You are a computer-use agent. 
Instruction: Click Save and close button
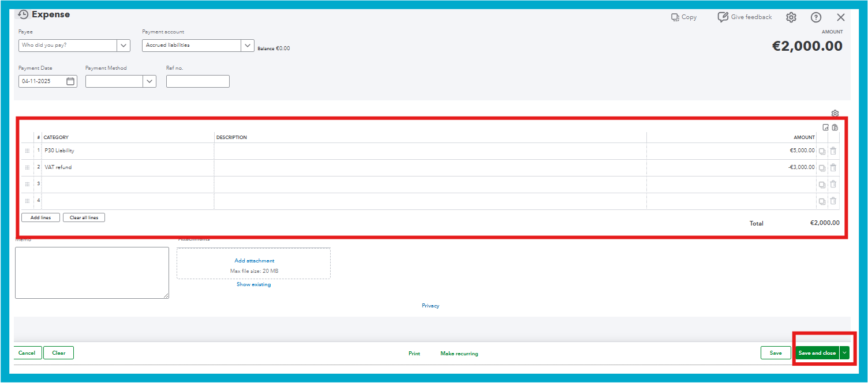pyautogui.click(x=817, y=353)
